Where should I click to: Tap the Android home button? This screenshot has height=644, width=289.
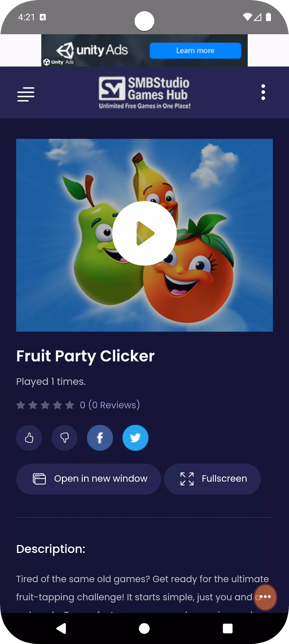point(144,628)
